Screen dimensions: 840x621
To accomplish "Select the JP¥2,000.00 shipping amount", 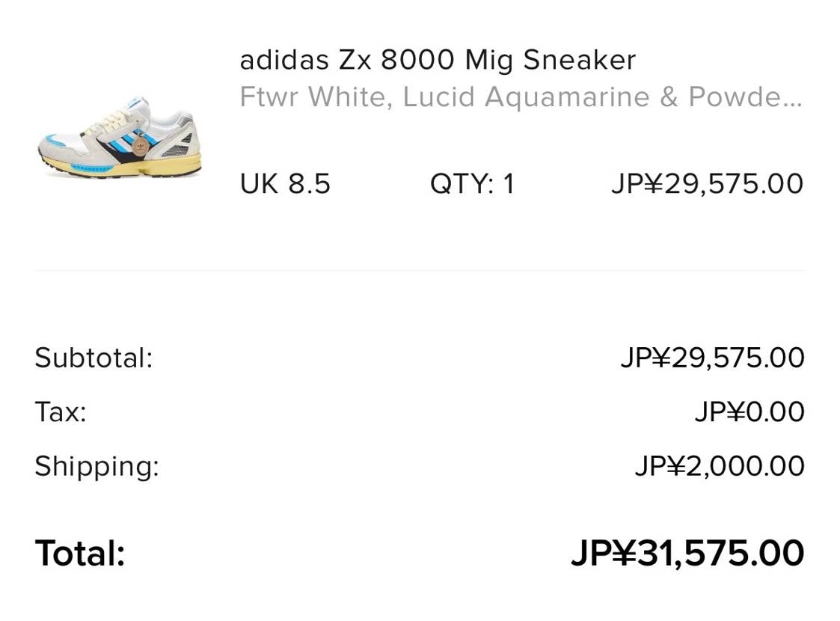I will point(720,466).
